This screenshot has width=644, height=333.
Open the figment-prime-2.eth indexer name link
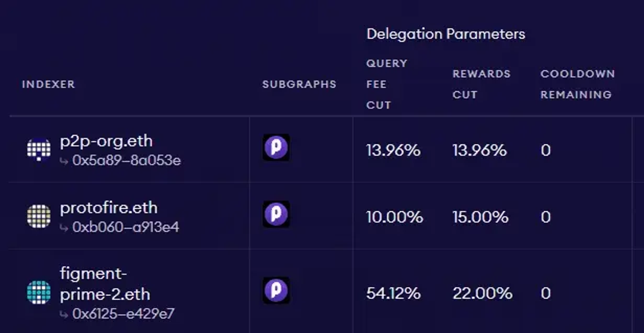click(105, 284)
